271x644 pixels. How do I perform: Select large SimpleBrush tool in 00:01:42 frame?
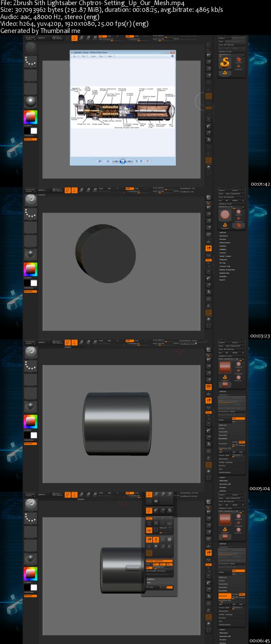click(x=225, y=63)
